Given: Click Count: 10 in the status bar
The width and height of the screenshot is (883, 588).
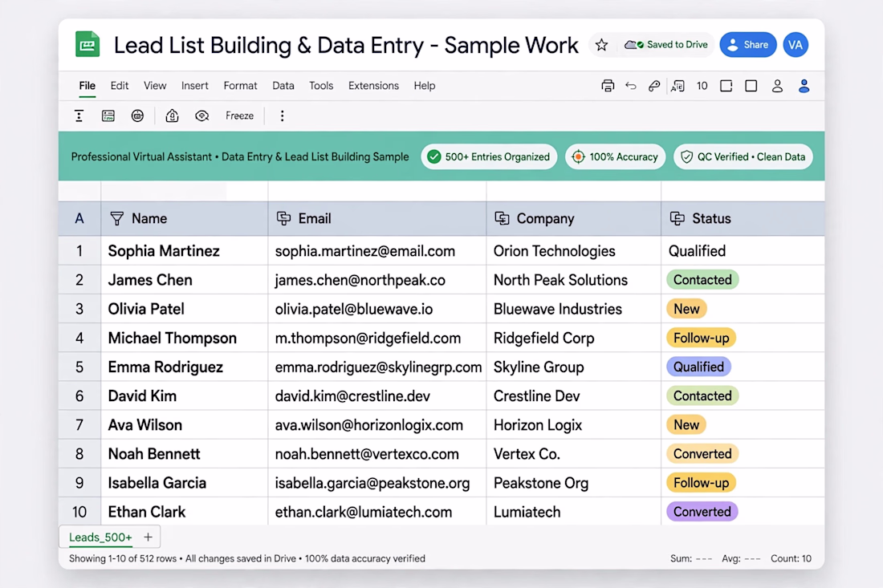Looking at the screenshot, I should (x=791, y=559).
